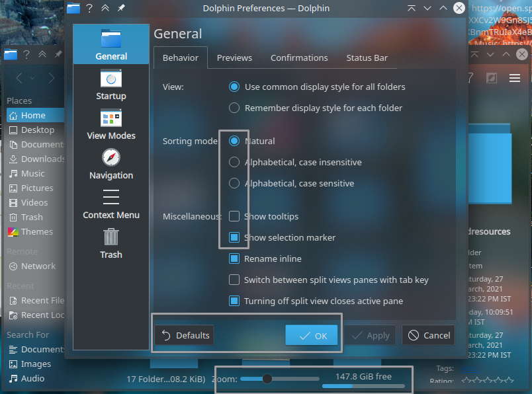Click the '17 Folder' status bar text
532x394 pixels.
click(166, 379)
